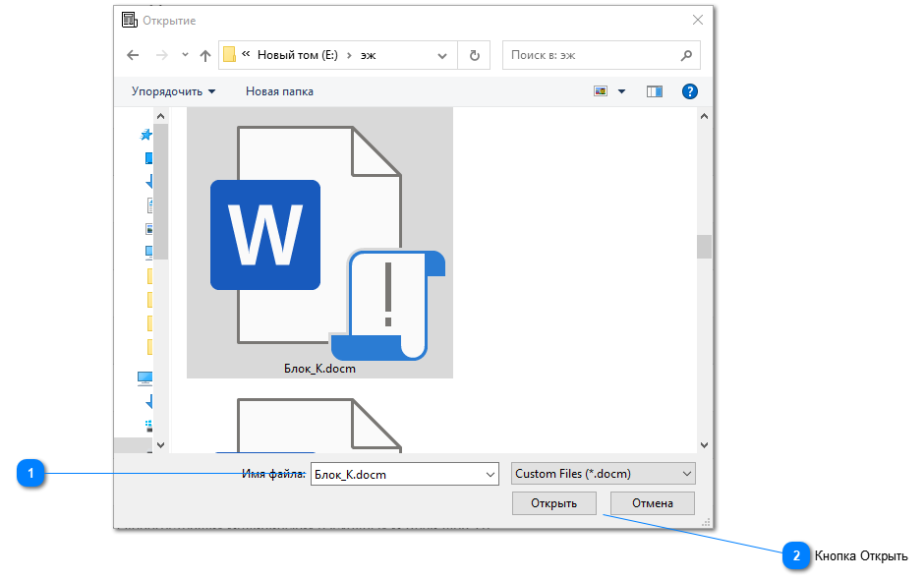Toggle the preview pane icon
Image resolution: width=924 pixels, height=580 pixels.
655,91
